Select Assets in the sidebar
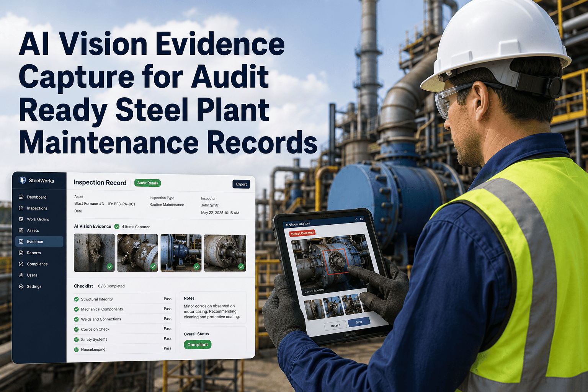 click(39, 230)
